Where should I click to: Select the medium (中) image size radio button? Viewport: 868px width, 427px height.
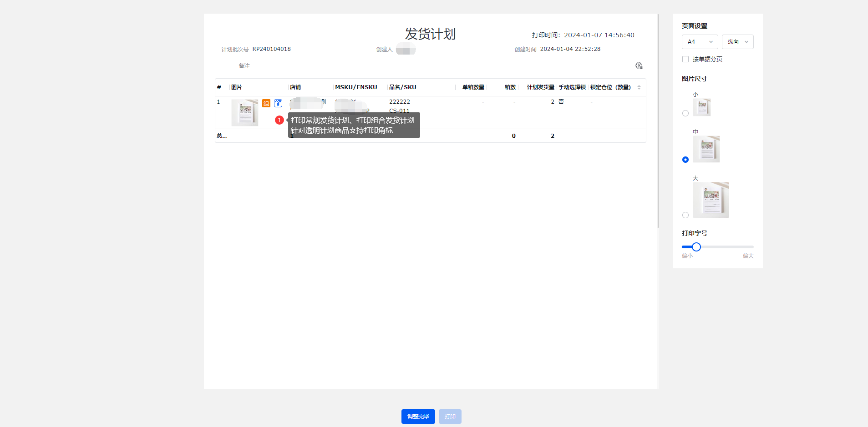685,160
